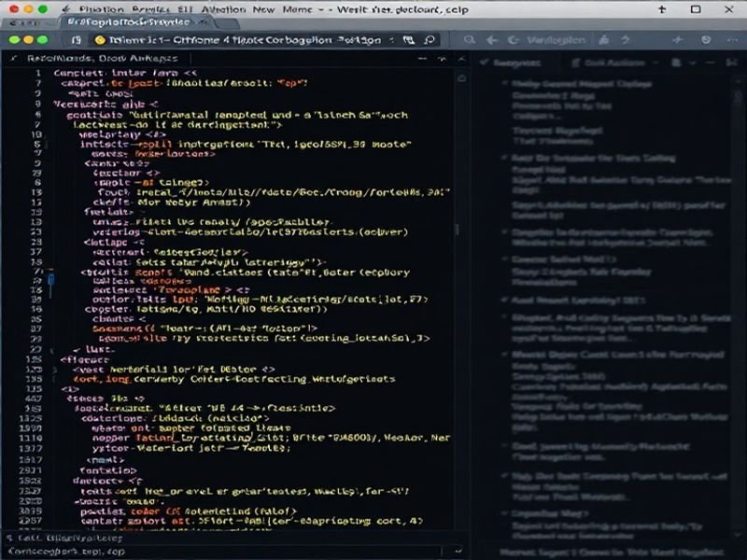This screenshot has height=560, width=747.
Task: Click the yellow dot icon on the open editor tab
Action: (101, 40)
